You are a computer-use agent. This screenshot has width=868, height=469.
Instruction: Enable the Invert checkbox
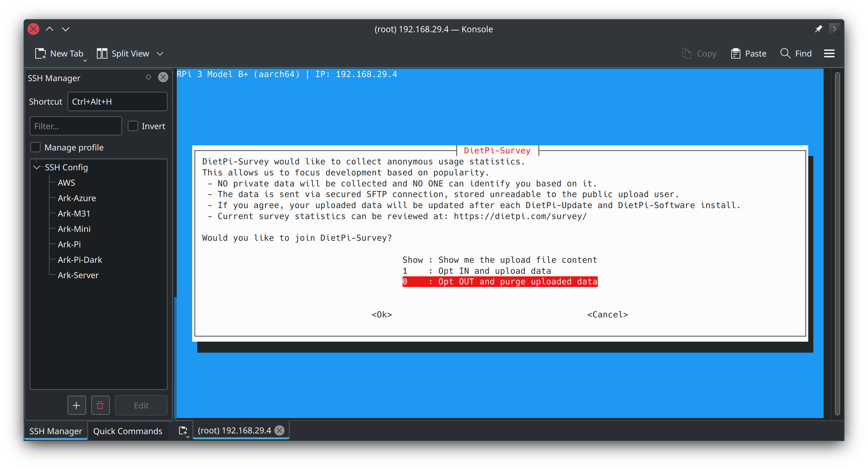(x=133, y=126)
